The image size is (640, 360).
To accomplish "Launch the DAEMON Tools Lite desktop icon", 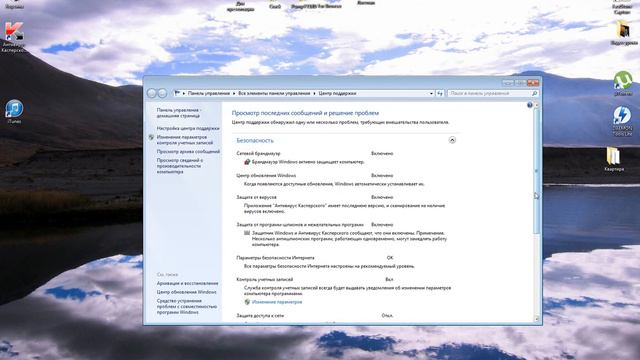I will click(x=622, y=121).
